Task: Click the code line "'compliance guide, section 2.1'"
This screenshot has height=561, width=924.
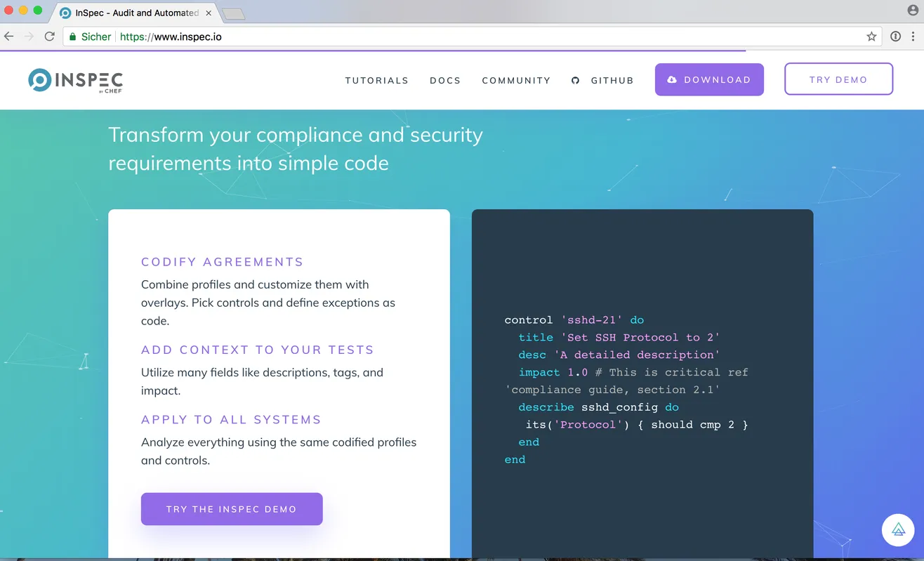Action: pos(612,390)
